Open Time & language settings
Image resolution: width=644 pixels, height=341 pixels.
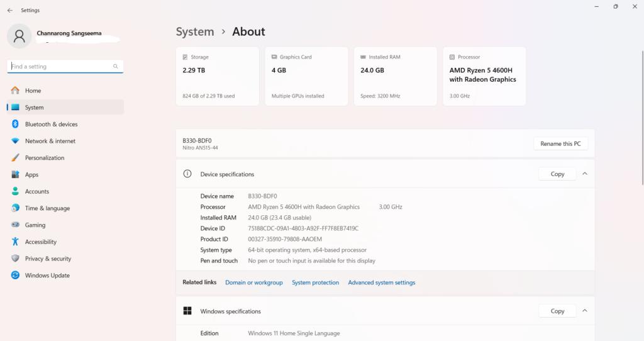tap(65, 208)
